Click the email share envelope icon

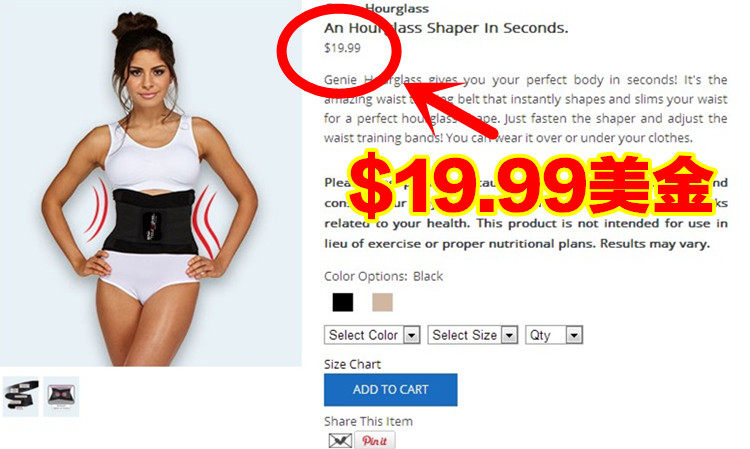click(340, 440)
